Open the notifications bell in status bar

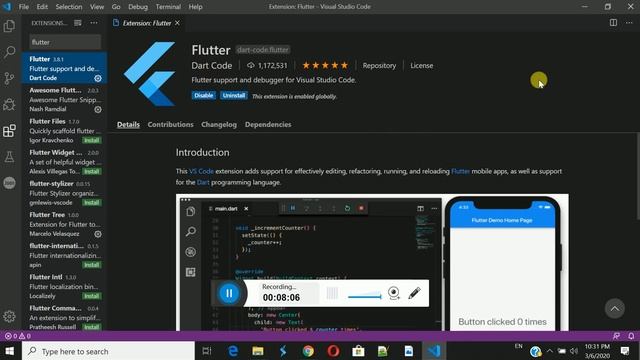pos(631,336)
